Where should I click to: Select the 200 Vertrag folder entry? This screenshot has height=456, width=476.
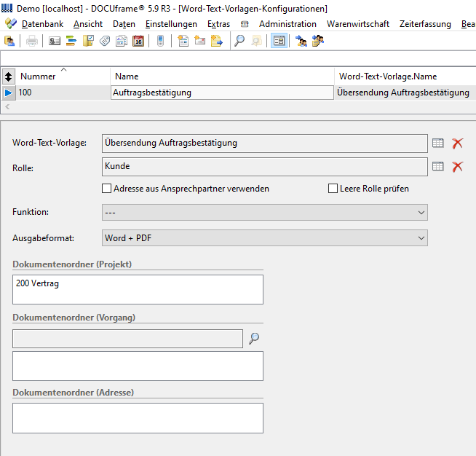[x=37, y=283]
